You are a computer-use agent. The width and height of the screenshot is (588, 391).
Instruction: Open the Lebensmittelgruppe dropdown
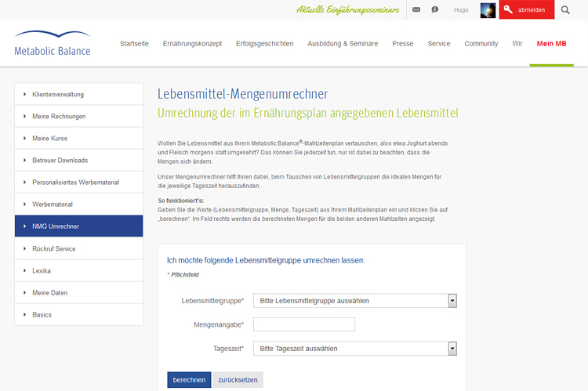354,301
